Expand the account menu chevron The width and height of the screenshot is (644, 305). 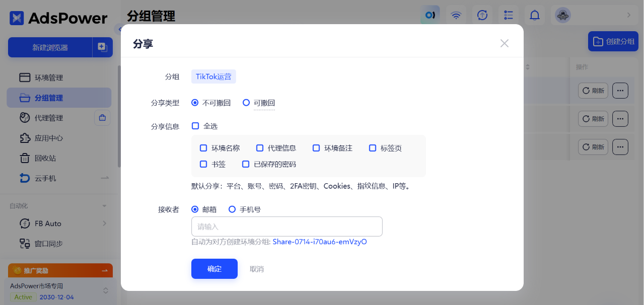click(628, 15)
